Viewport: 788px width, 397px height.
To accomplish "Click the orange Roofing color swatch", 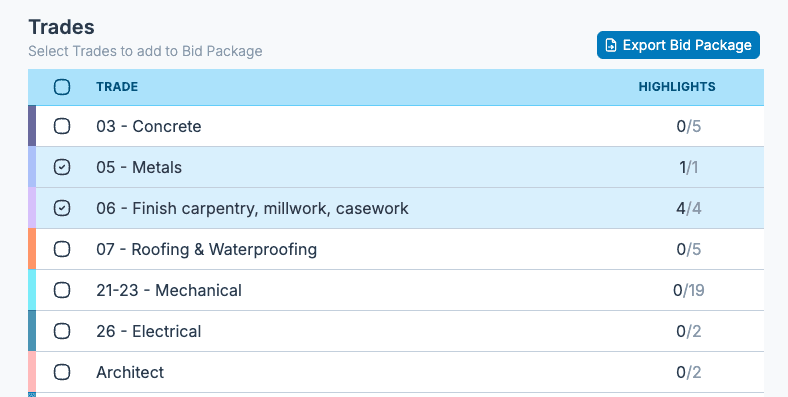I will 32,249.
